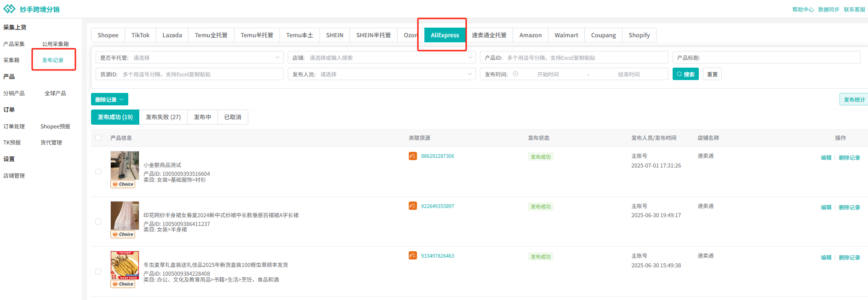The width and height of the screenshot is (868, 300).
Task: Check the row for 印花网纱半身裙 product
Action: [98, 221]
